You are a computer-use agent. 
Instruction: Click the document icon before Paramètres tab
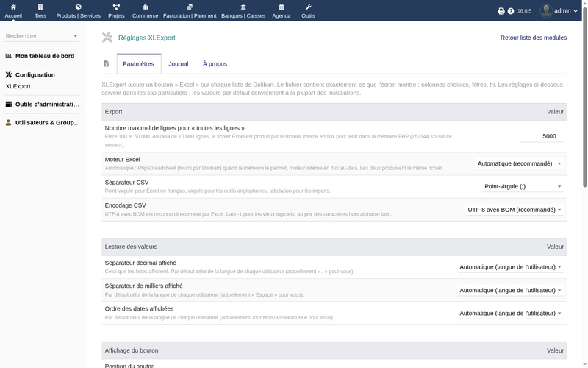[107, 63]
